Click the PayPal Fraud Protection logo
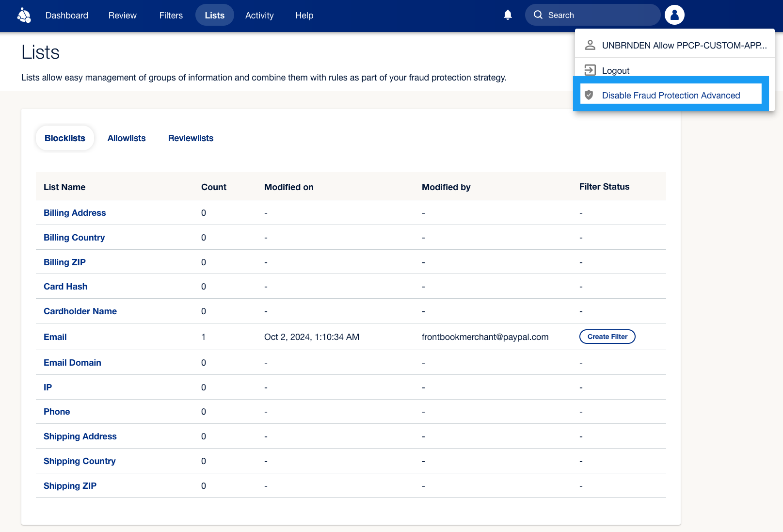 (24, 16)
